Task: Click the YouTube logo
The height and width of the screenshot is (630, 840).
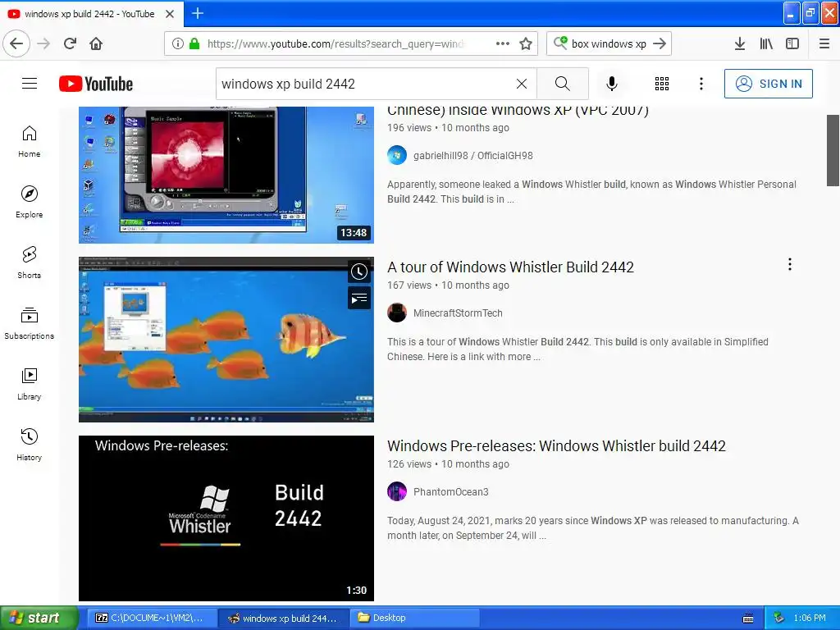Action: (96, 84)
